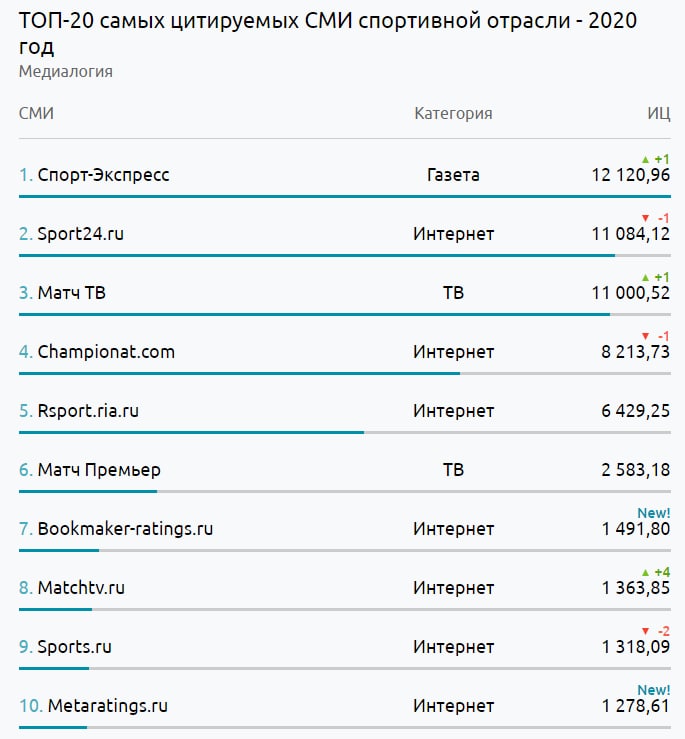Click the red -2 arrow for Sports.ru
685x739 pixels.
pyautogui.click(x=645, y=631)
